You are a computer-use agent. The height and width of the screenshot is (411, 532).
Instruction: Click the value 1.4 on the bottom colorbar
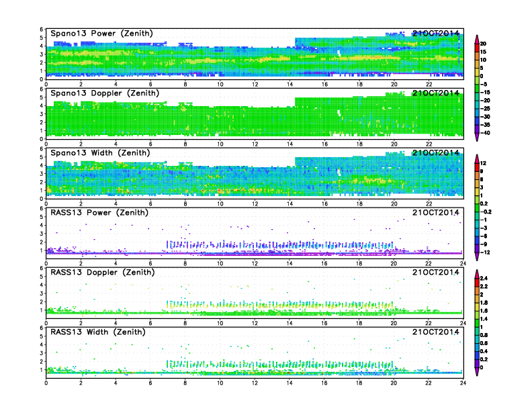coord(484,319)
